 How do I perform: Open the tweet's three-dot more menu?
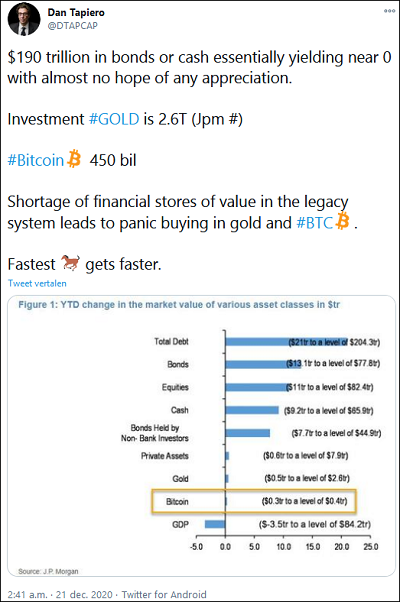tap(389, 11)
